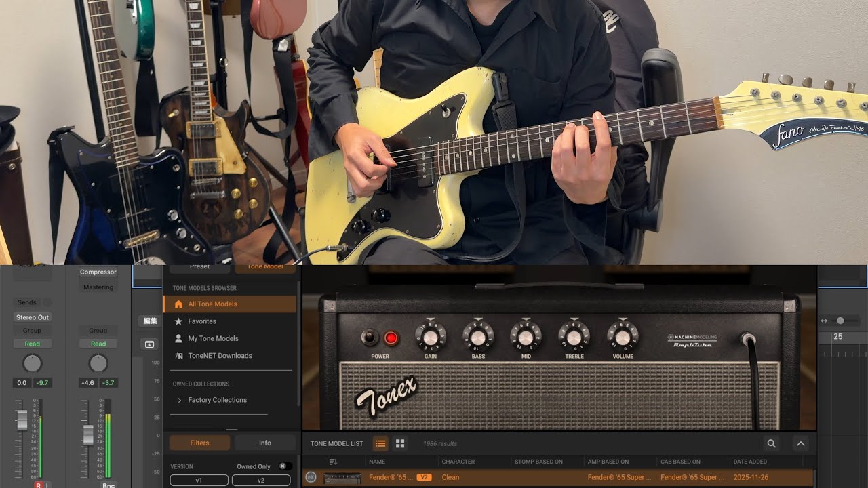868x488 pixels.
Task: Open Stereo Out output selector
Action: (33, 317)
